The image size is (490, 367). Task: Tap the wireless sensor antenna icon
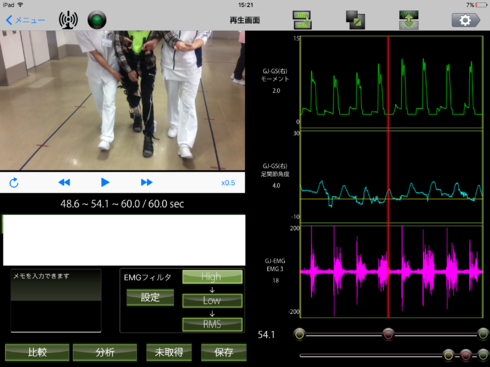[x=68, y=20]
